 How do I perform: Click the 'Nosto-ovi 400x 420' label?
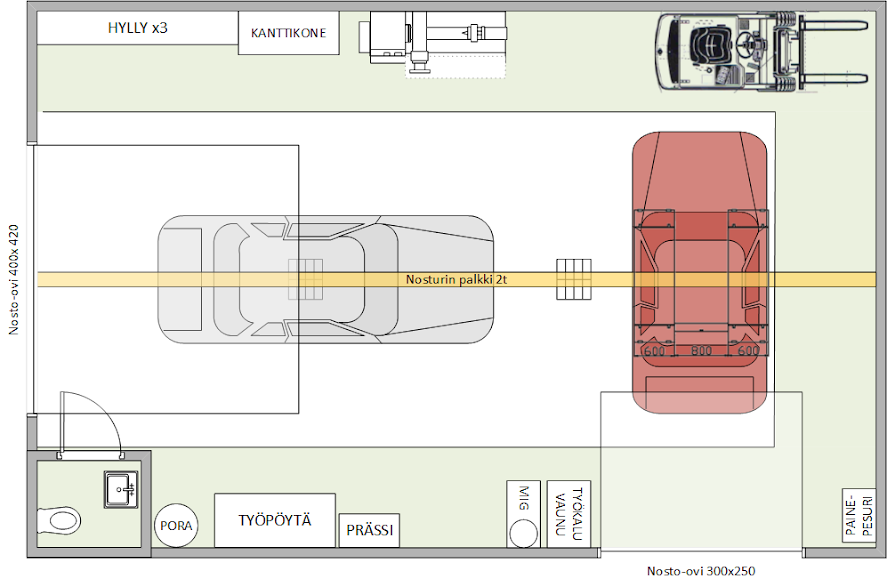pyautogui.click(x=14, y=279)
